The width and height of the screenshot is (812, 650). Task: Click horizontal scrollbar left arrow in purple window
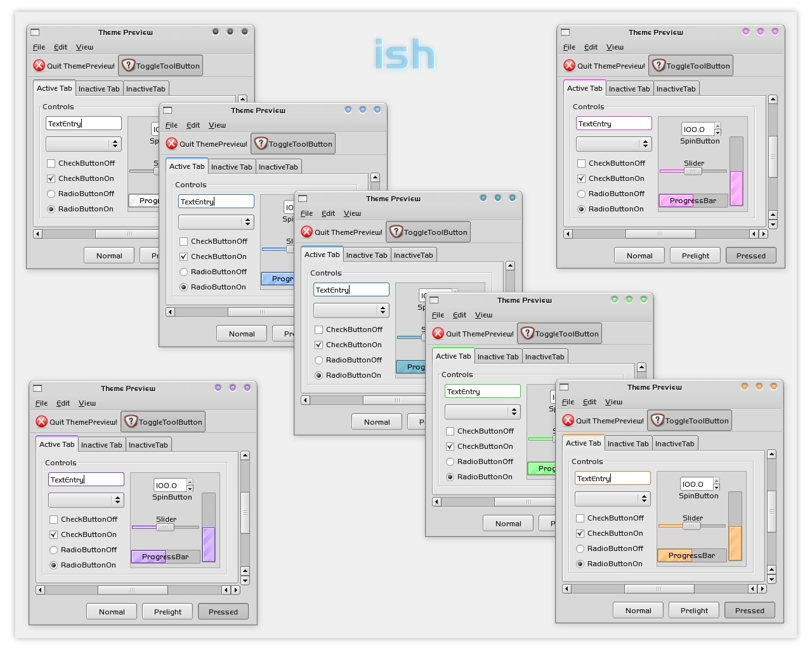[40, 590]
